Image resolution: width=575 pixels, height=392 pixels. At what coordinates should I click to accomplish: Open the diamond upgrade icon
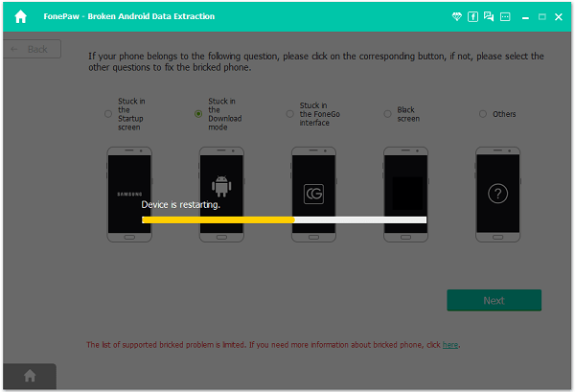tap(456, 16)
